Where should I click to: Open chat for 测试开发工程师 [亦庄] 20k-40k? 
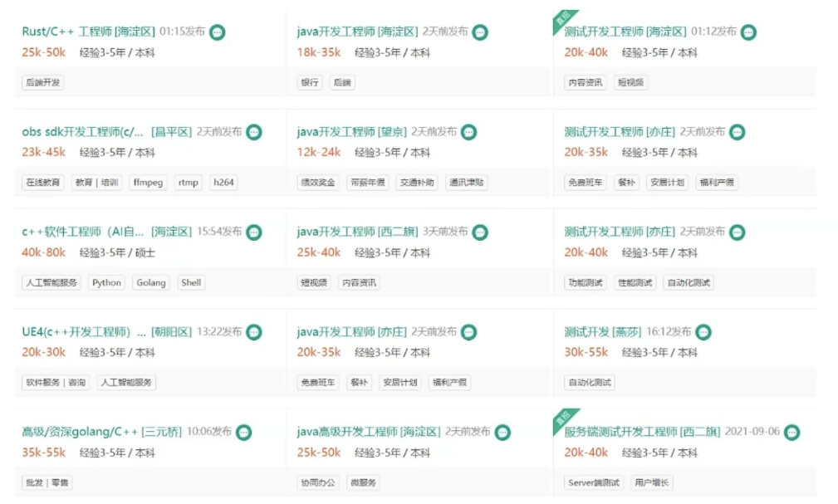pos(737,232)
